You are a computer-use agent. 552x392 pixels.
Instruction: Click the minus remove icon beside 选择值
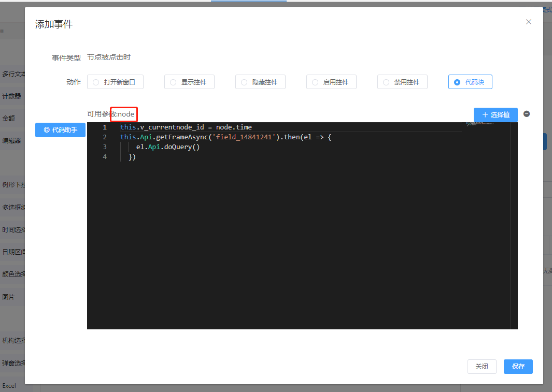click(527, 114)
